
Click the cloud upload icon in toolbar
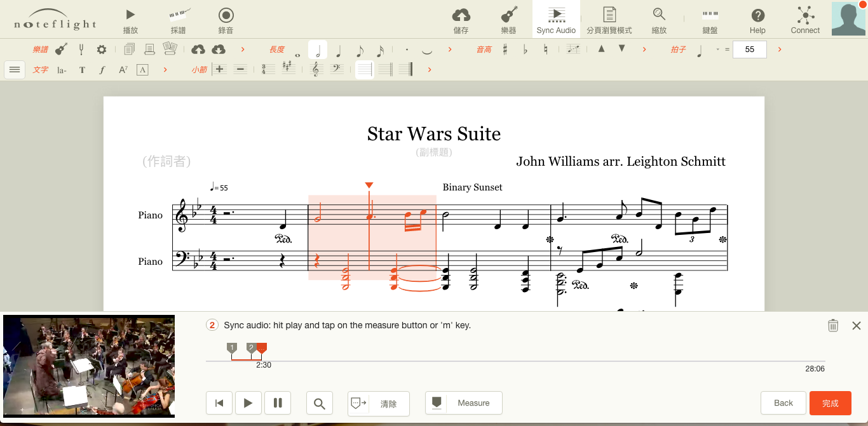point(198,50)
